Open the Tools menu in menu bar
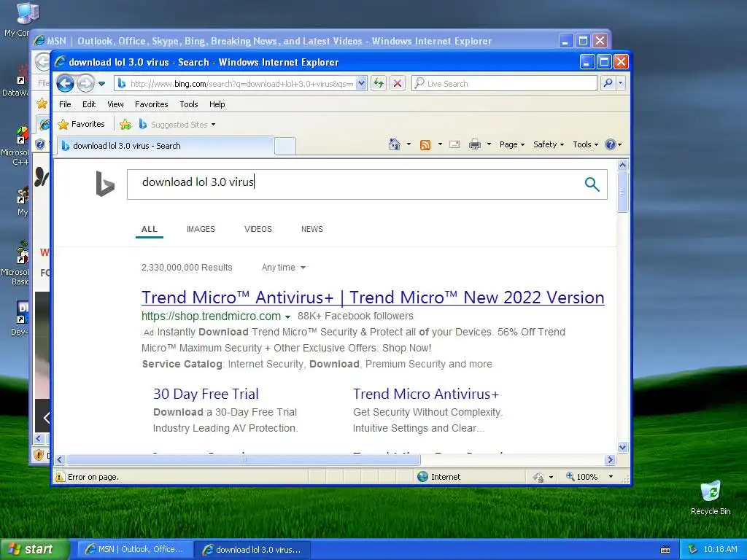747x560 pixels. tap(189, 104)
